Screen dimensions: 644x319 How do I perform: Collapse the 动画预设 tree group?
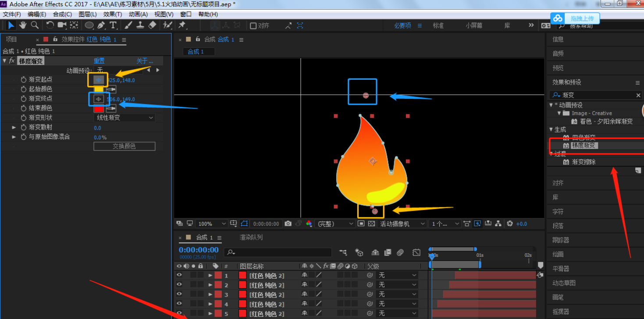pyautogui.click(x=551, y=105)
